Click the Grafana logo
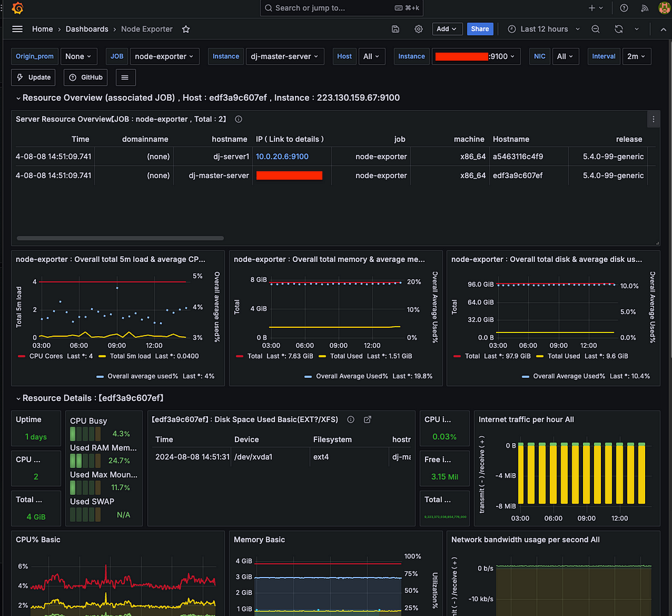Viewport: 672px width, 616px height. point(17,8)
